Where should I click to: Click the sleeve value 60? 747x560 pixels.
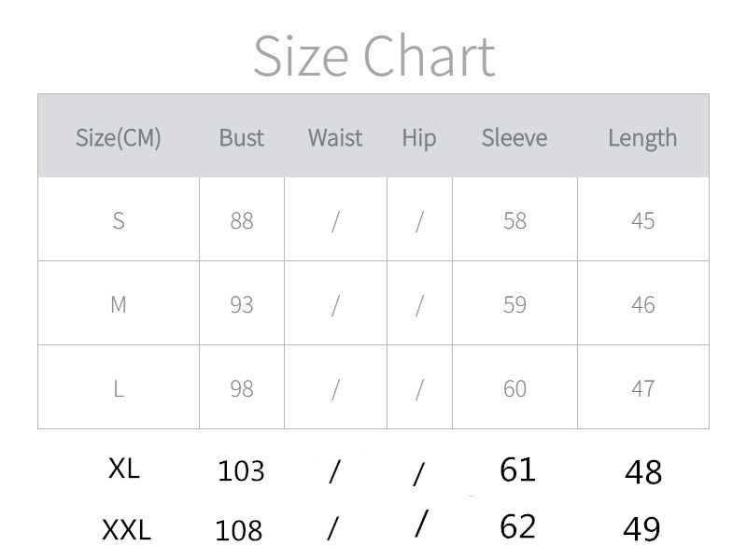point(514,388)
